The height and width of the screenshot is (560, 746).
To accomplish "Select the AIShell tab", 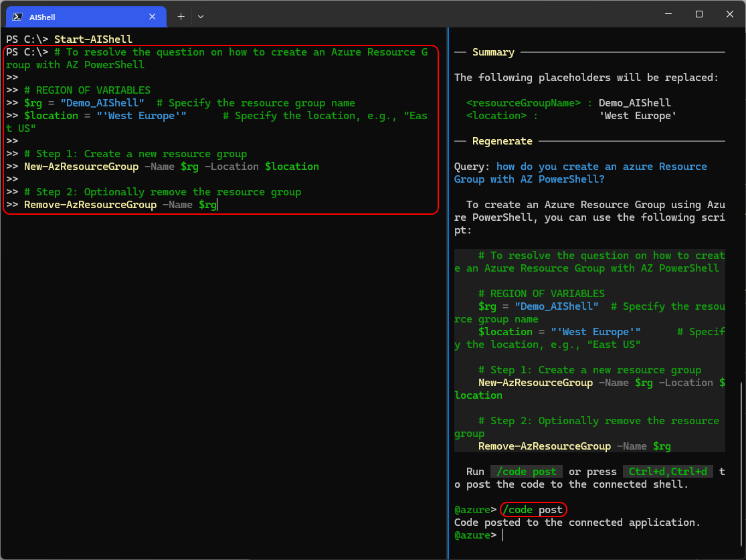I will (x=86, y=17).
